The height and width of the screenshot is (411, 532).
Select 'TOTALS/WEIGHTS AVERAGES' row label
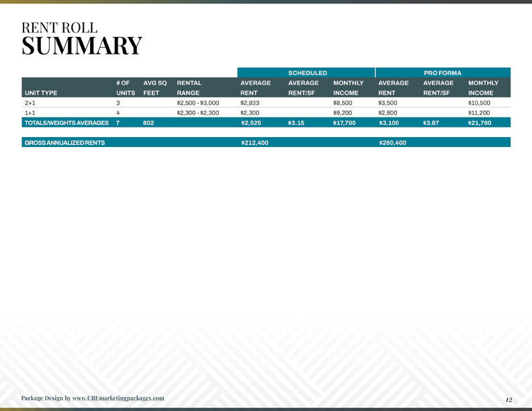pyautogui.click(x=66, y=123)
